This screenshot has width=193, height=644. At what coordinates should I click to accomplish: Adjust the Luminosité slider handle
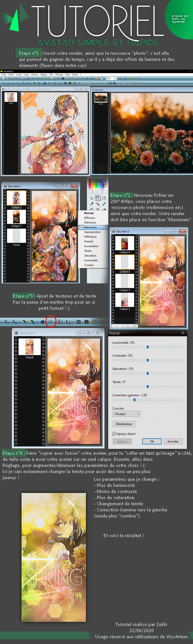pos(148,347)
